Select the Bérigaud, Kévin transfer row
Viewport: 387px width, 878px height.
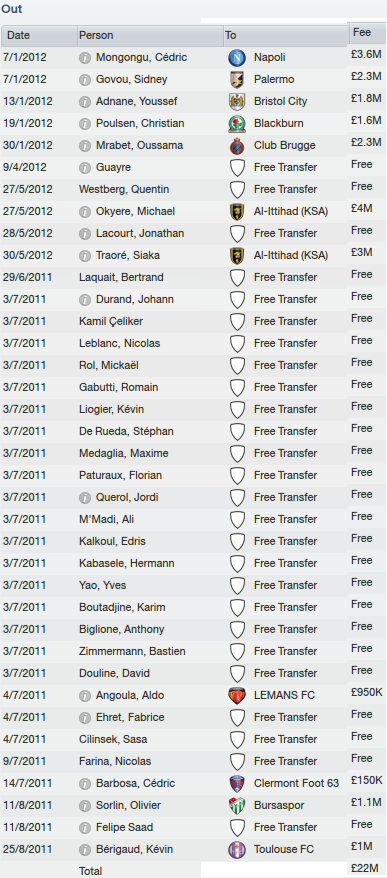coord(193,849)
